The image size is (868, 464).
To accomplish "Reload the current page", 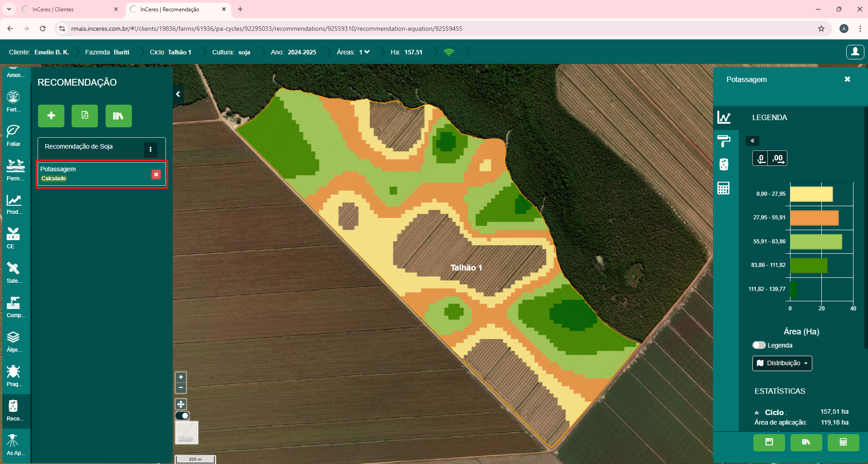I will point(43,29).
